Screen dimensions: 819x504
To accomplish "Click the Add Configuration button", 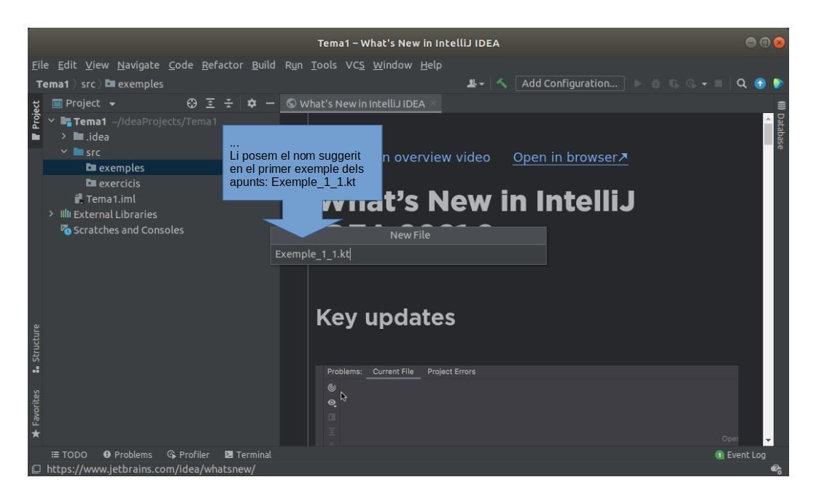I will [570, 84].
